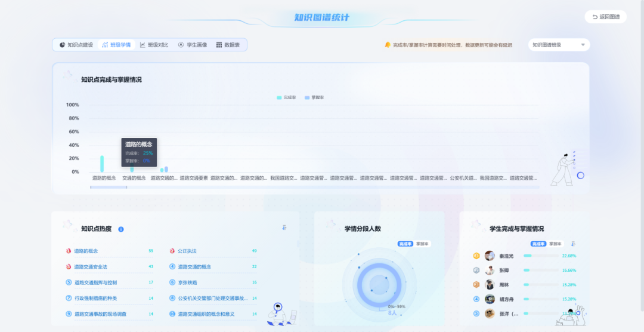644x332 pixels.
Task: Click the ring chart in 学情分段人数
Action: [x=379, y=284]
